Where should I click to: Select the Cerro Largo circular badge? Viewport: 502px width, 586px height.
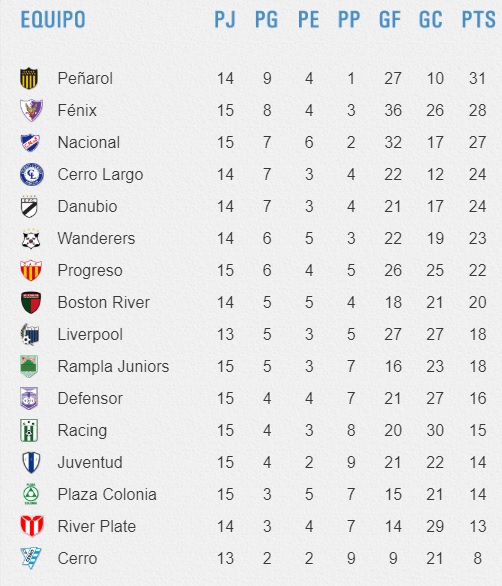click(x=32, y=175)
